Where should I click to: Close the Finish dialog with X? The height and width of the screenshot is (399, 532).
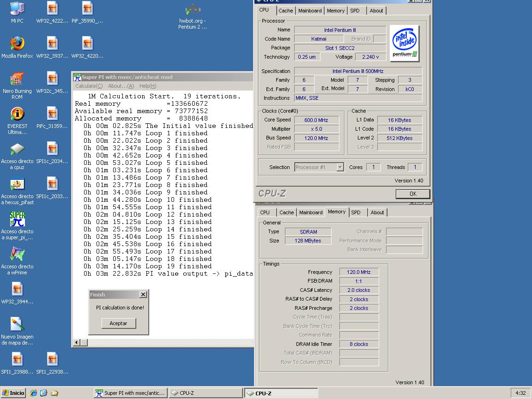tap(143, 295)
